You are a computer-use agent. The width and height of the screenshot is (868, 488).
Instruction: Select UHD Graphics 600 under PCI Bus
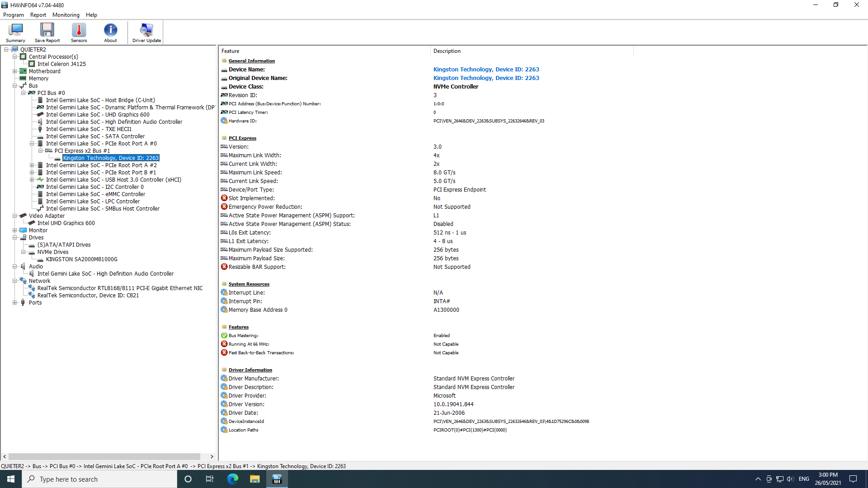(98, 115)
